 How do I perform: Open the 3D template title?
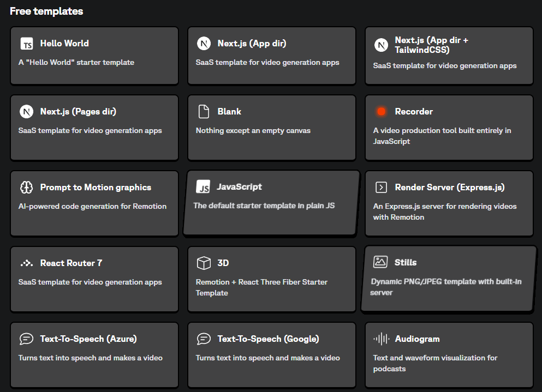click(223, 263)
